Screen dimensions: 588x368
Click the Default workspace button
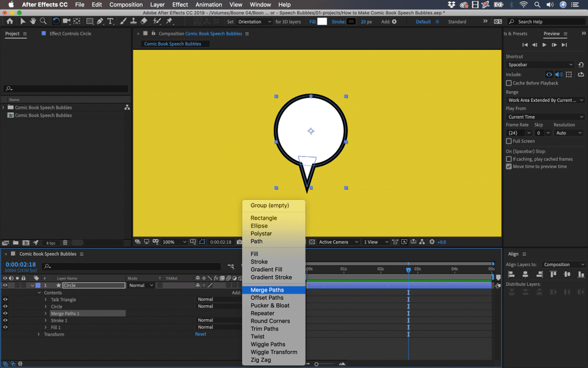(423, 22)
